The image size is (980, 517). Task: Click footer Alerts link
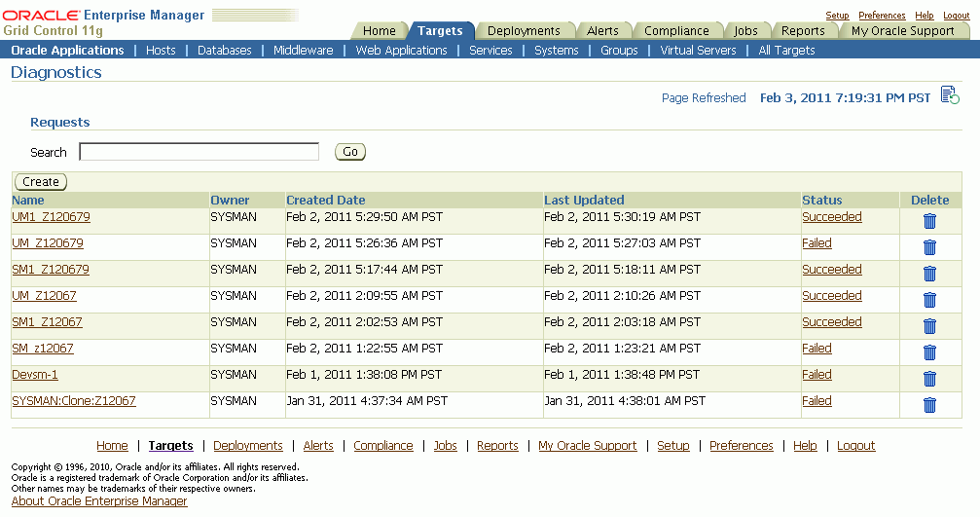point(318,446)
